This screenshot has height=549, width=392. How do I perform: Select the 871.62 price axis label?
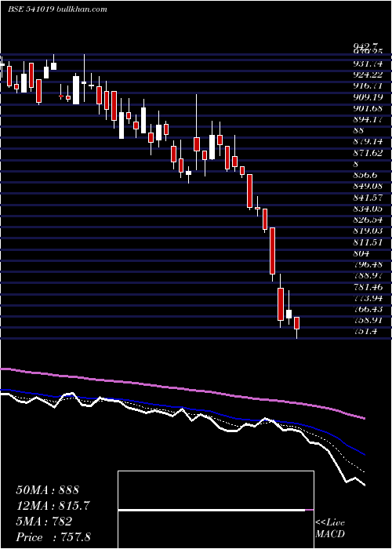[368, 153]
